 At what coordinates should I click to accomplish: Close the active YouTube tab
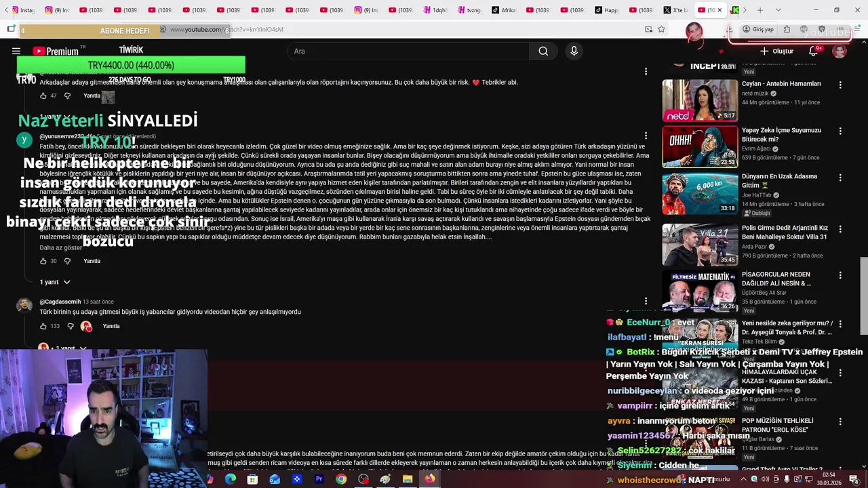click(720, 10)
